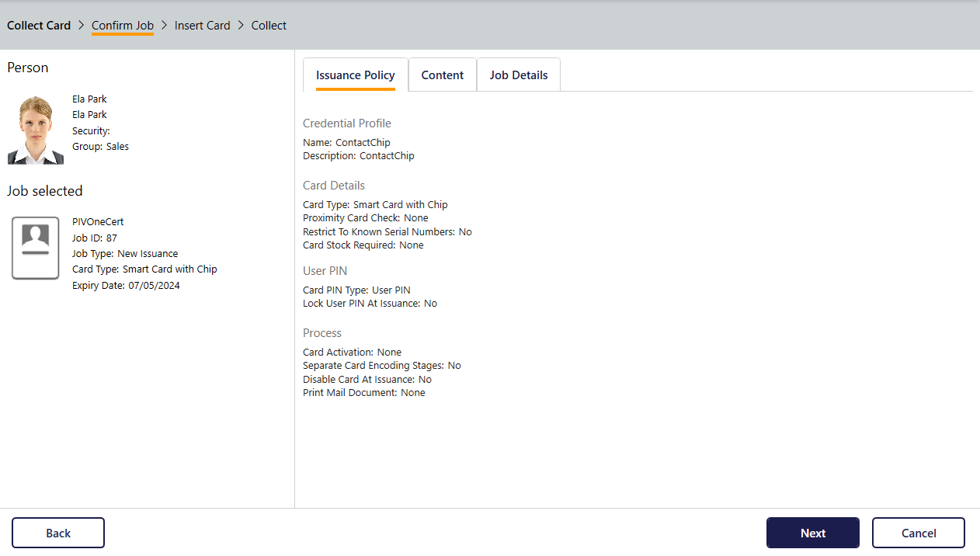Click 'Description: ContactChip' text

(x=359, y=155)
